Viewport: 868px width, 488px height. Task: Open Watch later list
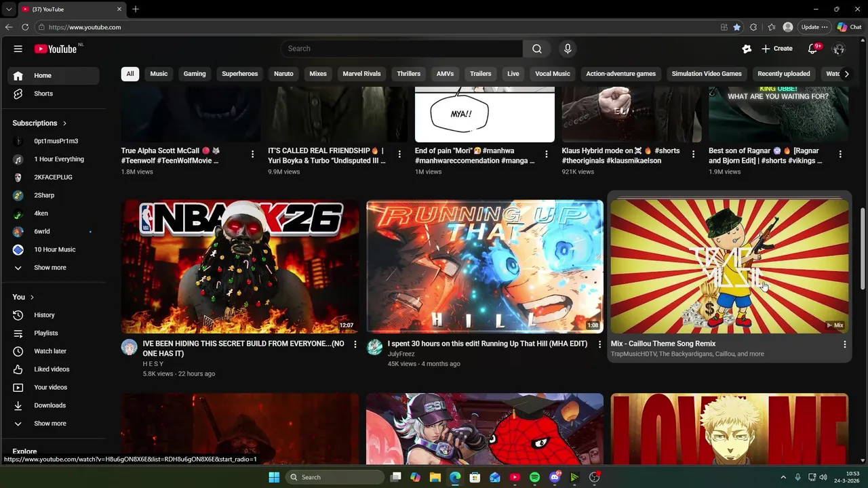54,351
